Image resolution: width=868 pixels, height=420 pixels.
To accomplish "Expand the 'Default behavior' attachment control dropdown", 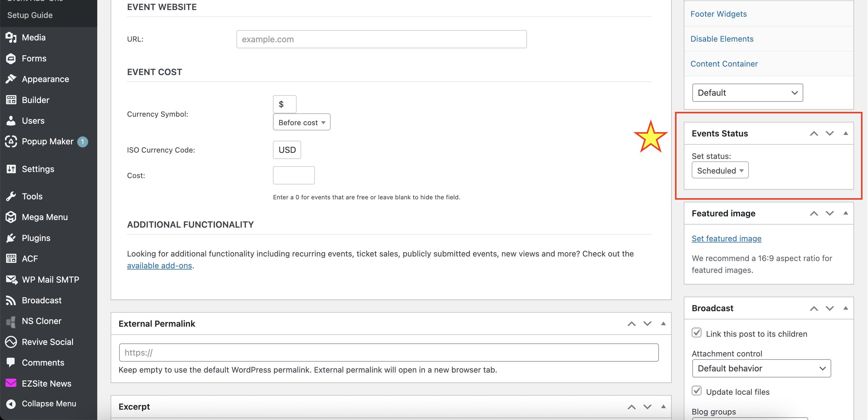I will click(761, 368).
